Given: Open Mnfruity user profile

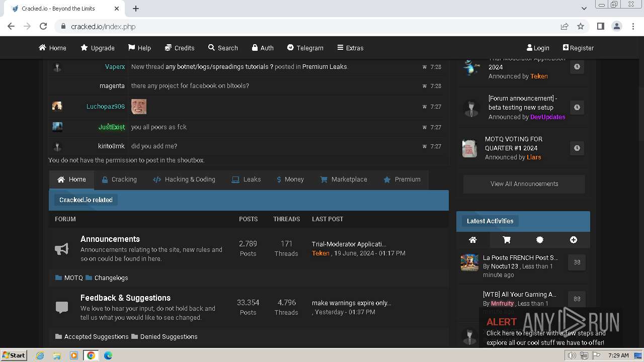Looking at the screenshot, I should pyautogui.click(x=503, y=303).
